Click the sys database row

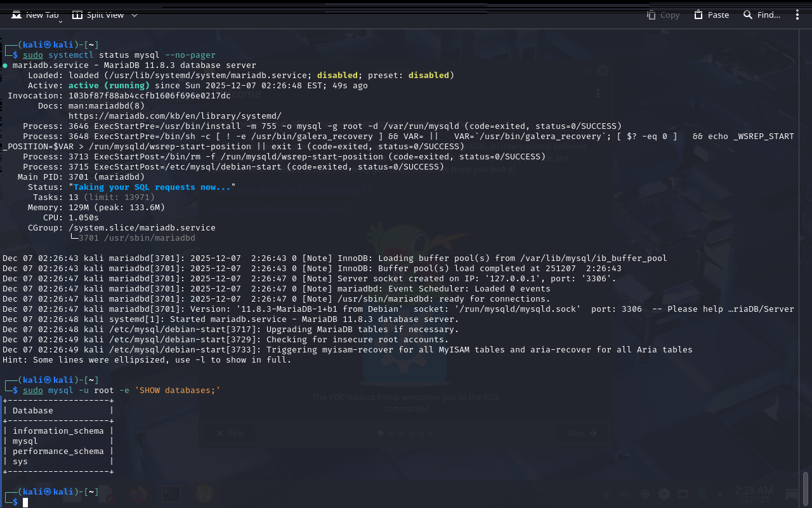tap(20, 461)
